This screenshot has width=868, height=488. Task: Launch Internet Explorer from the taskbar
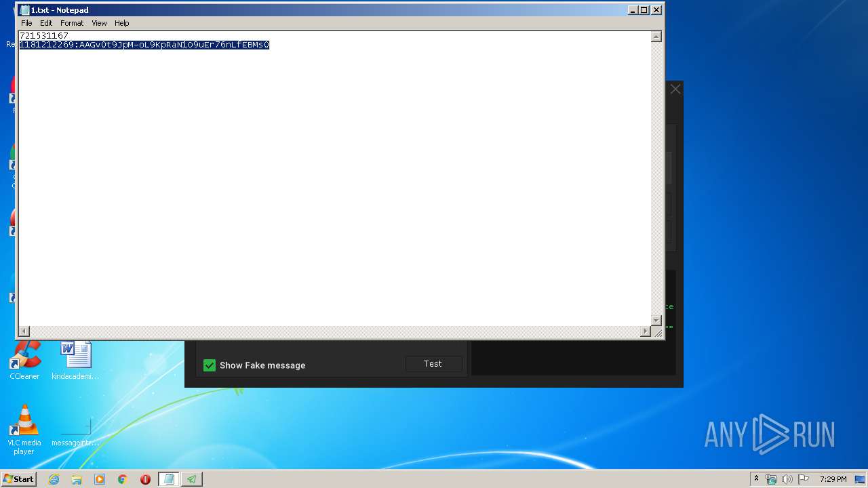pos(54,479)
